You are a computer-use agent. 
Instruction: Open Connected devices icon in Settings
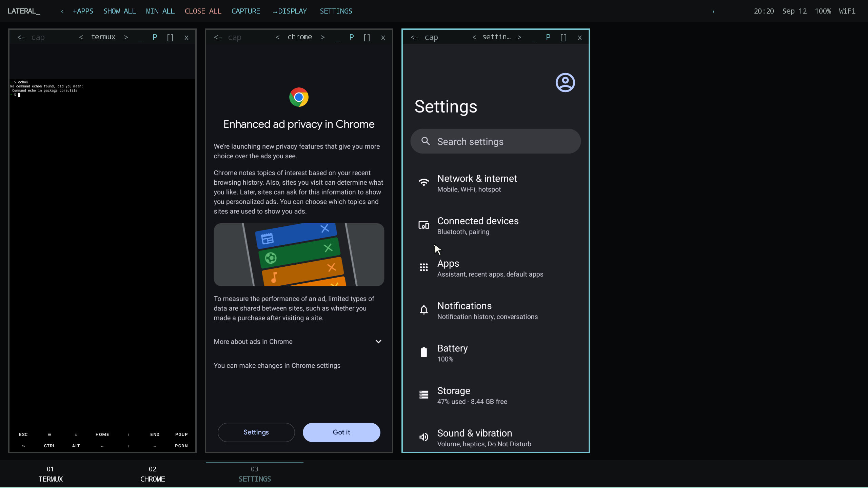click(424, 225)
